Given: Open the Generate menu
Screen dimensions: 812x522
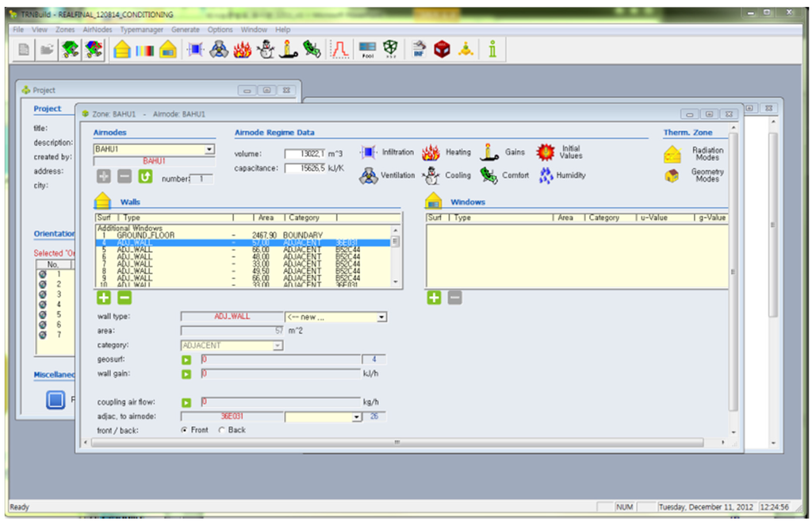Looking at the screenshot, I should coord(186,29).
